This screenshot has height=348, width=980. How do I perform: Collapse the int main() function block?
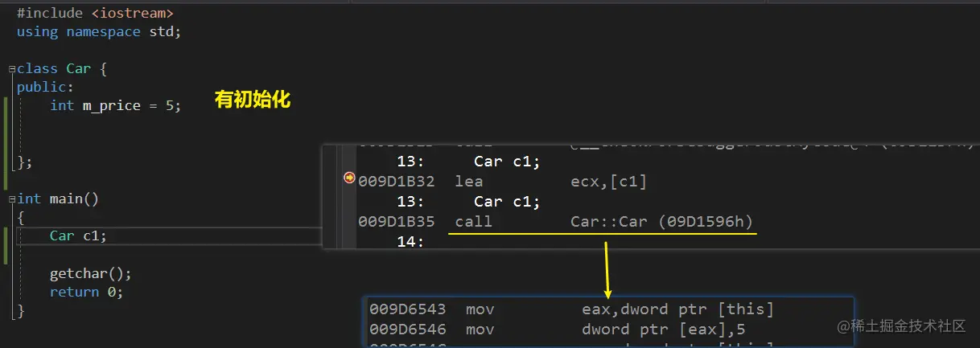(11, 199)
